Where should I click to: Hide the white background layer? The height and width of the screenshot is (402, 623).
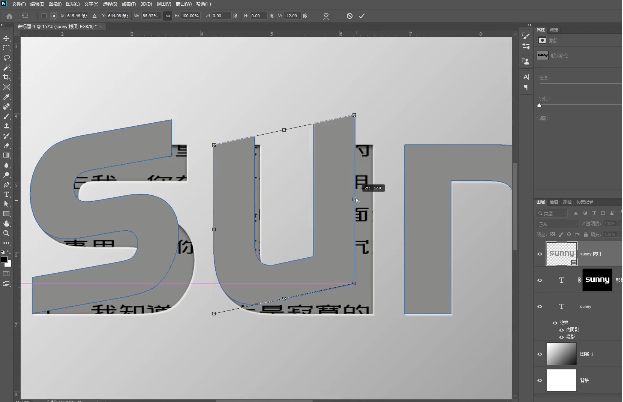coord(541,381)
